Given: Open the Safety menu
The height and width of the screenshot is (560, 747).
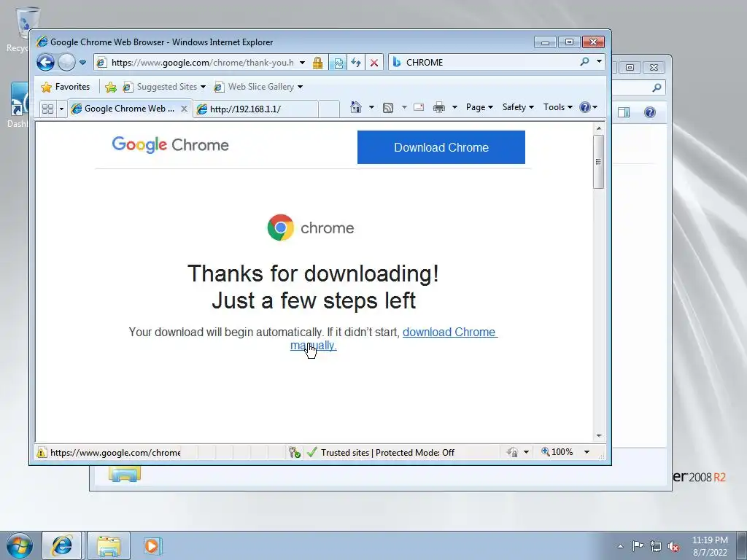Looking at the screenshot, I should coord(518,107).
